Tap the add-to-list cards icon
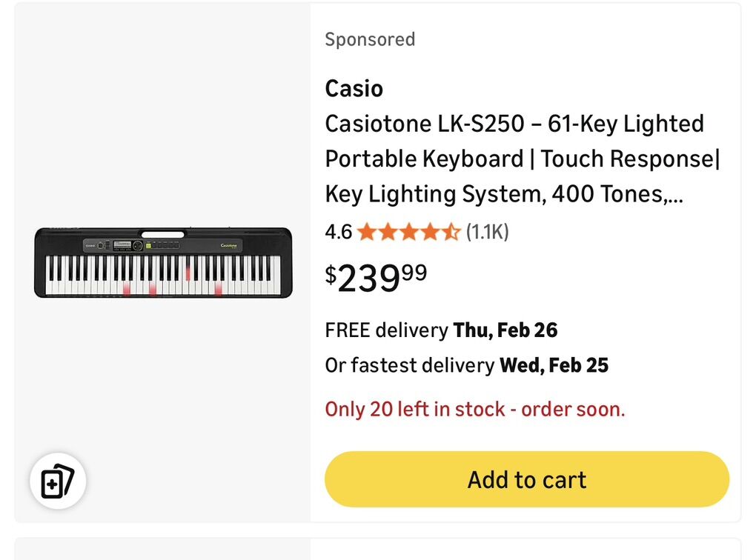Viewport: 756px width, 560px height. click(x=58, y=481)
